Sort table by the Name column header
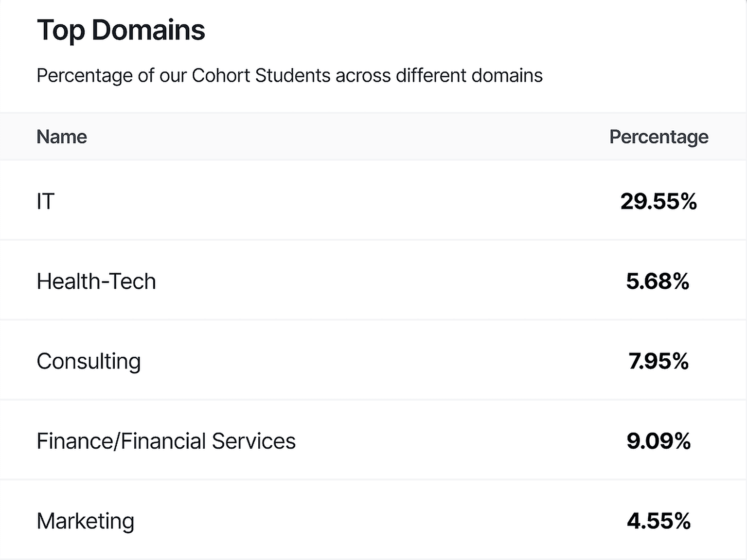Screen dimensions: 747x560 (62, 137)
